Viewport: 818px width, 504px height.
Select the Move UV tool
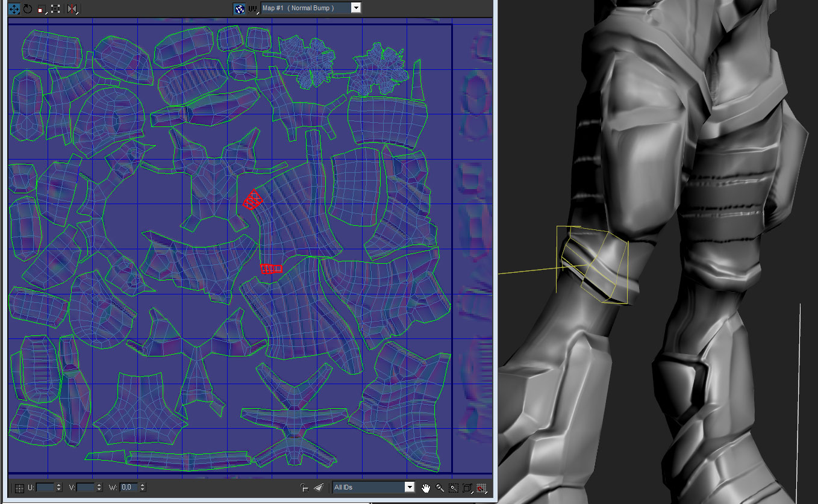click(x=13, y=9)
